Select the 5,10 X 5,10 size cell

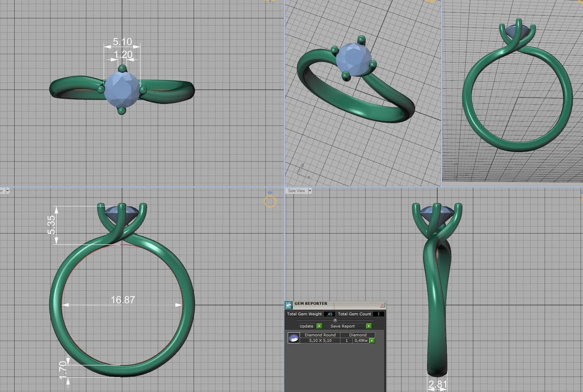(320, 340)
